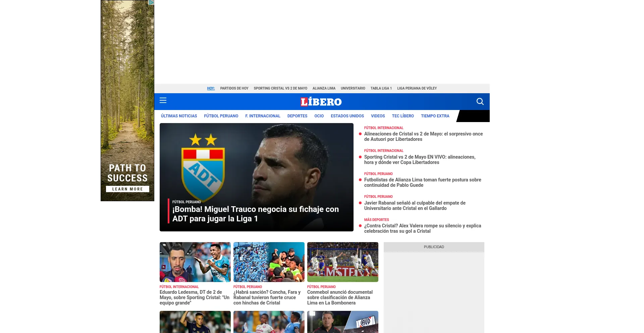Click the ad choices icon on banner
Image resolution: width=644 pixels, height=333 pixels.
coord(151,2)
